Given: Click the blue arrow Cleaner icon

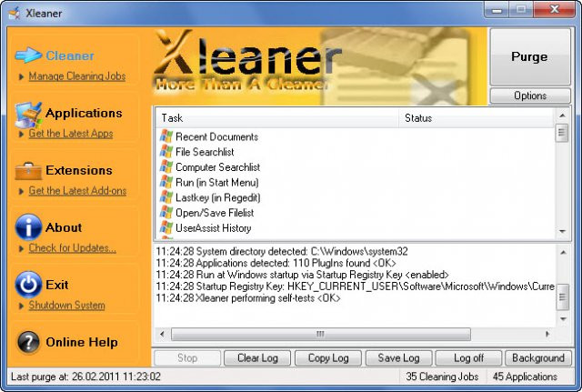Looking at the screenshot, I should pos(28,55).
